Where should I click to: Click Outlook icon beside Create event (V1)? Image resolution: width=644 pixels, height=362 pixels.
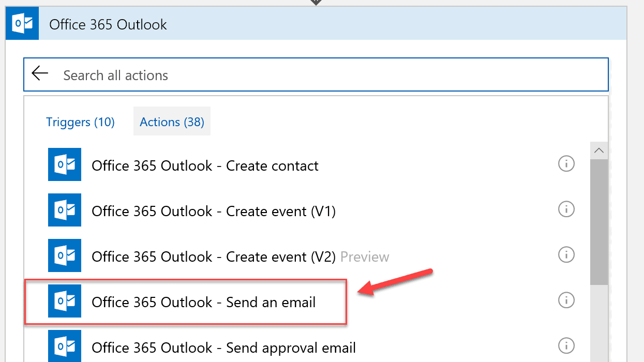tap(65, 210)
